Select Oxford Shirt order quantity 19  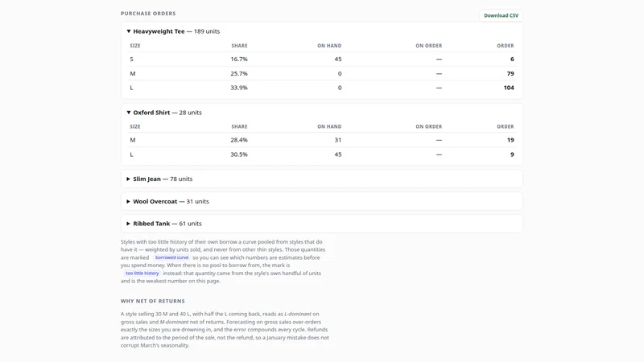pos(510,140)
